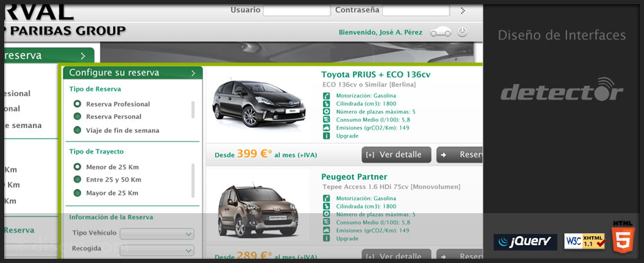The image size is (644, 263).
Task: Click the Peugeot Partner car thumbnail
Action: 257,211
